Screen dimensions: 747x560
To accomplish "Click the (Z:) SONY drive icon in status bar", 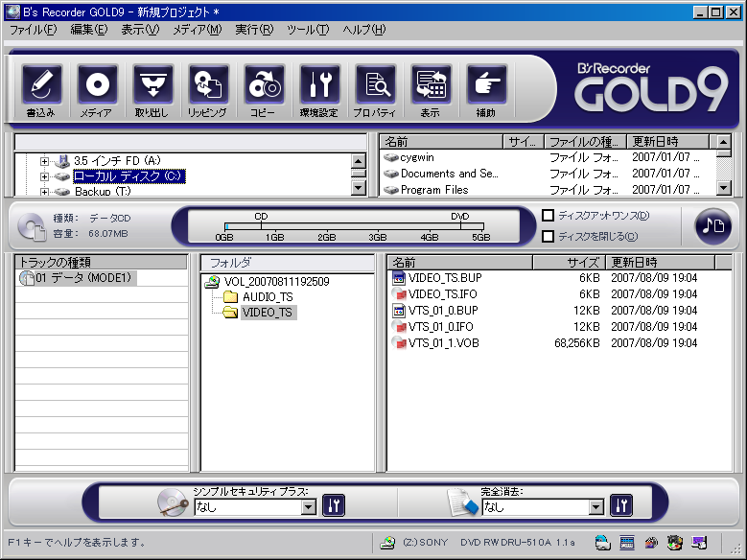I will [387, 543].
